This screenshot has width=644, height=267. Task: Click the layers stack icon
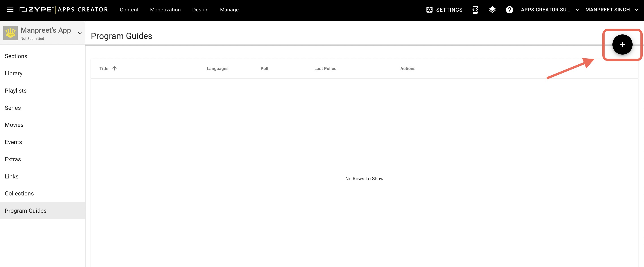point(492,10)
